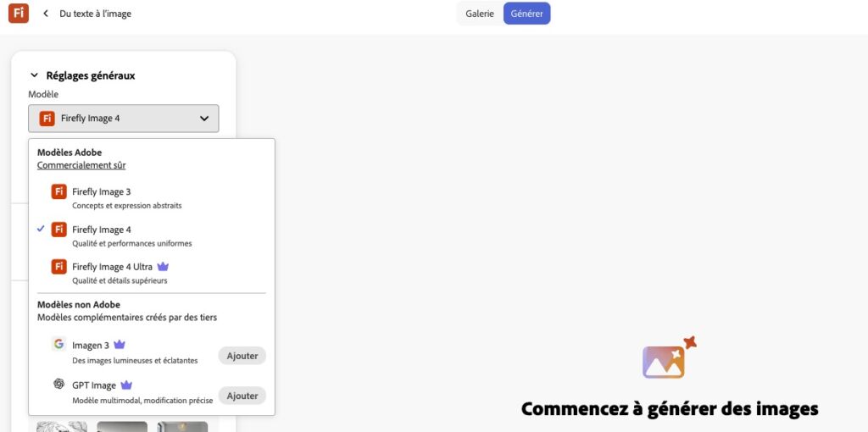Click the Google Imagen 3 logo
The image size is (868, 432).
(58, 344)
